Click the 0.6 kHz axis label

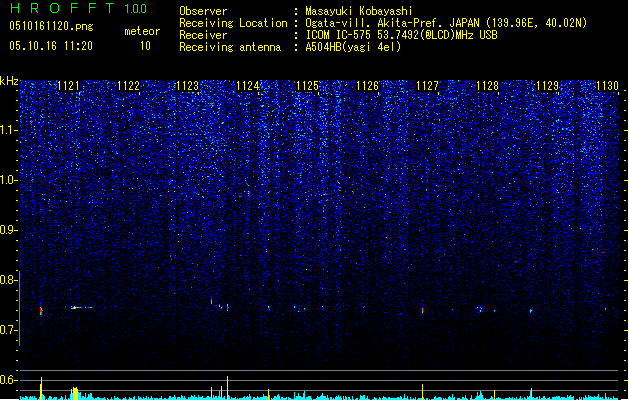click(x=8, y=380)
